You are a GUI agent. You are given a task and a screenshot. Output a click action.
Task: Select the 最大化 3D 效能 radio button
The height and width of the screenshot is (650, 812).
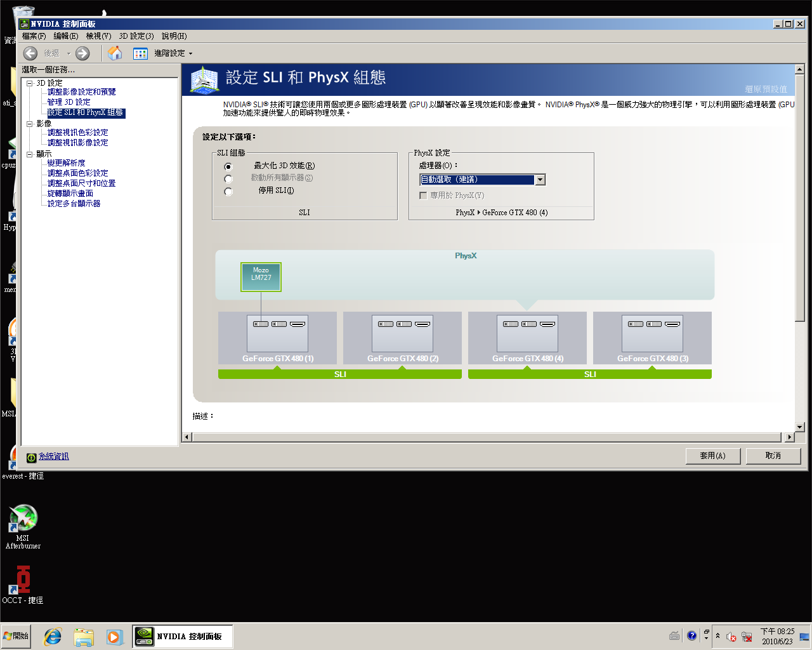click(228, 166)
